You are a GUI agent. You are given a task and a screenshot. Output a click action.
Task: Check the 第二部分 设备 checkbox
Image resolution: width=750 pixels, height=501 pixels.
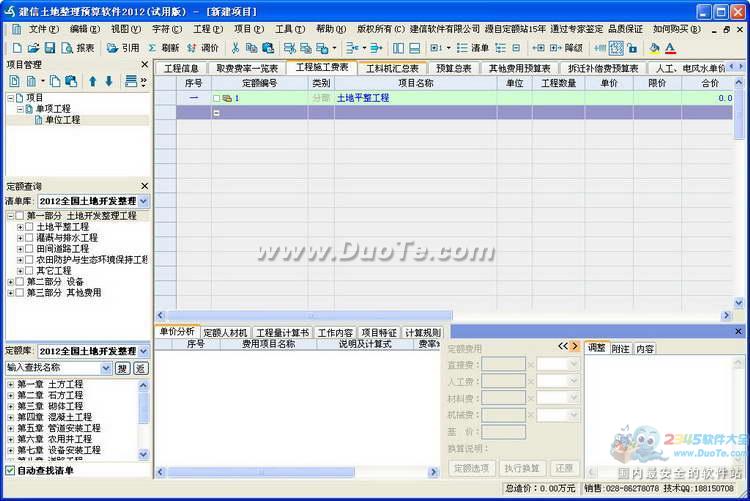pyautogui.click(x=21, y=282)
